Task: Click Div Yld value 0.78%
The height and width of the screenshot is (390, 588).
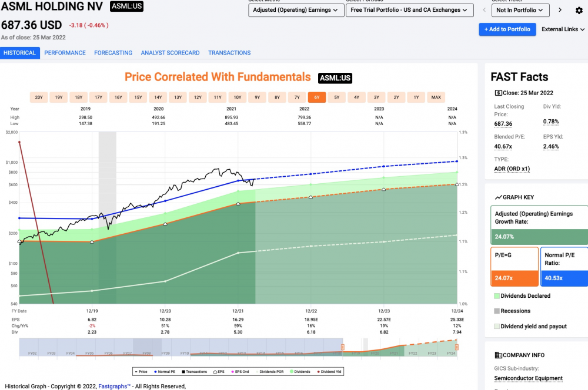Action: pyautogui.click(x=551, y=122)
